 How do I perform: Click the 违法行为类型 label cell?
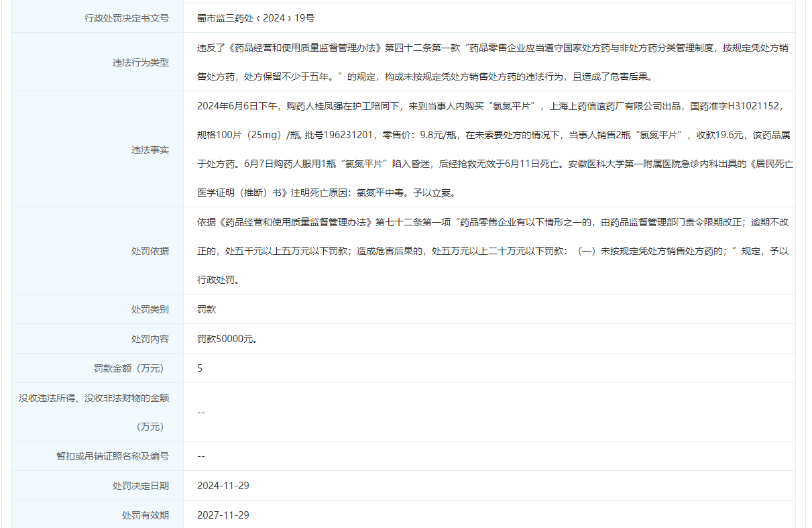[x=98, y=62]
